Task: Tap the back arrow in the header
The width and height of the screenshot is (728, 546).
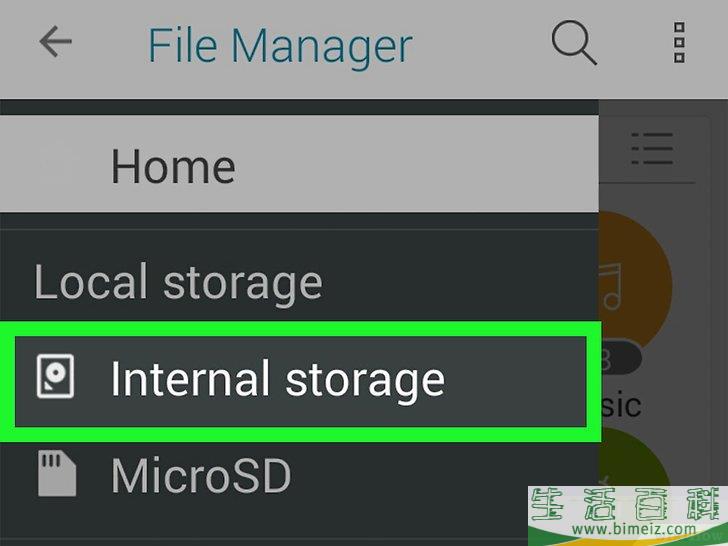Action: pos(56,42)
